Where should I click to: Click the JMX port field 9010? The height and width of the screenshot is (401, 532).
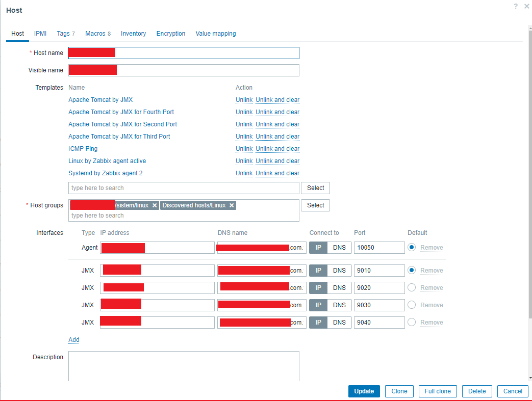[x=379, y=271]
